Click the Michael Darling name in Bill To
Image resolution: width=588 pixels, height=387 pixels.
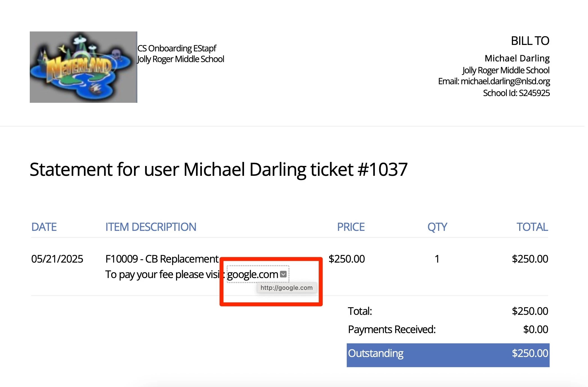point(517,58)
